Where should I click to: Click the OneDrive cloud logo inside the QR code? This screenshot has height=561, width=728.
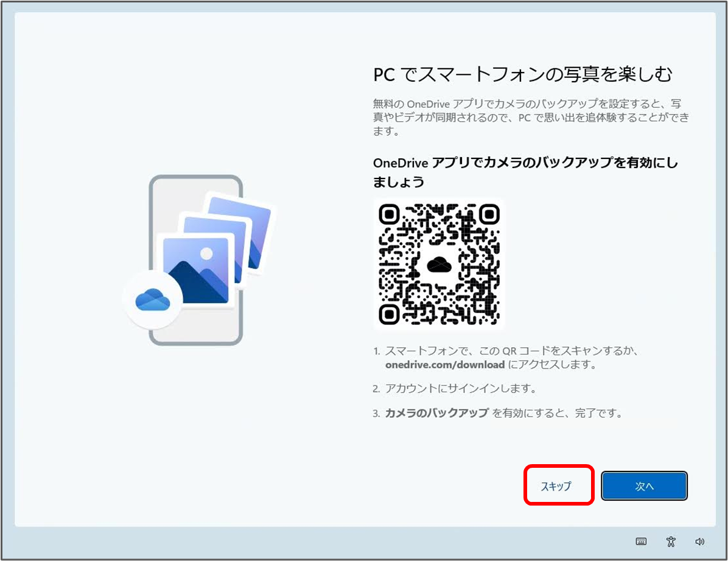click(439, 263)
